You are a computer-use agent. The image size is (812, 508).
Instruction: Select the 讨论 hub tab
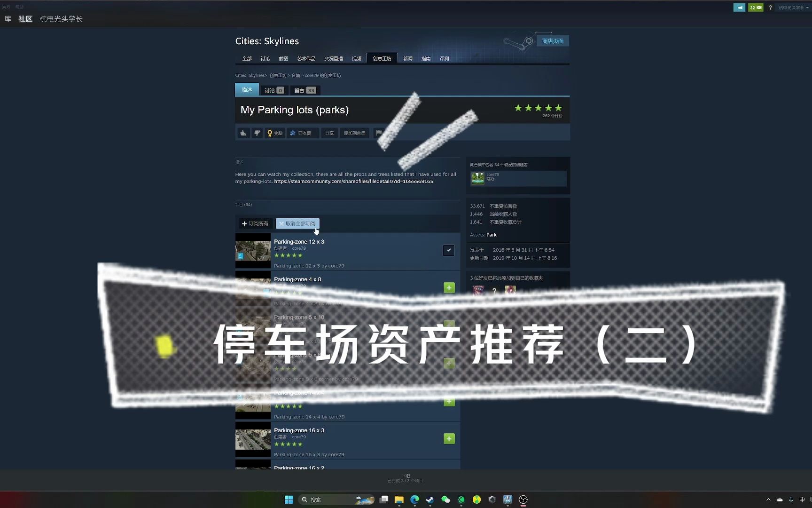click(265, 58)
